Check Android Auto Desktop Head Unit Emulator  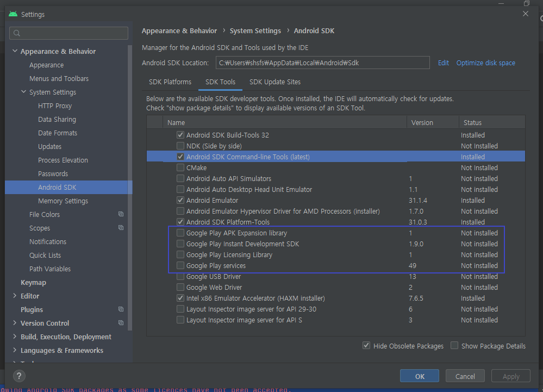click(x=180, y=189)
